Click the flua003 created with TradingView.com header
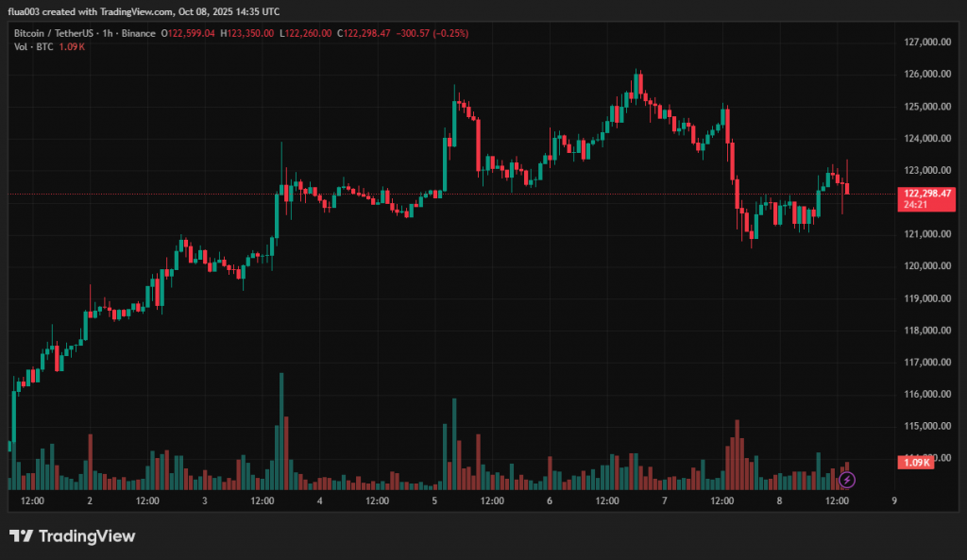The width and height of the screenshot is (967, 560). tap(144, 11)
